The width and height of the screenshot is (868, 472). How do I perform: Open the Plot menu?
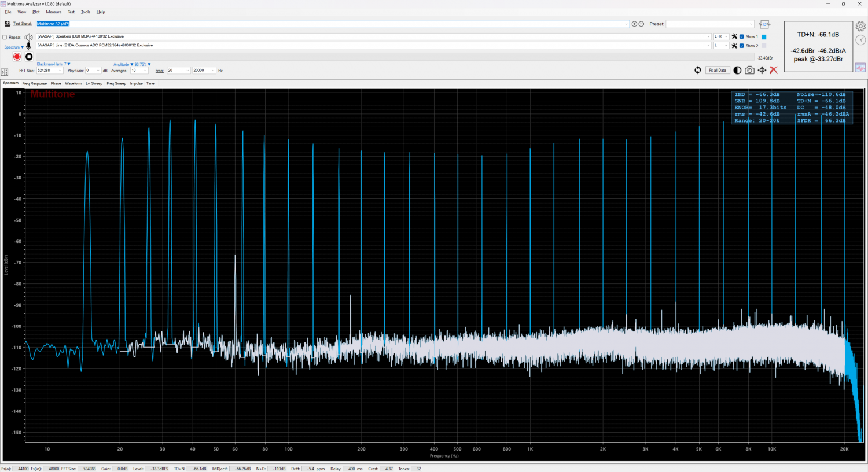click(x=36, y=12)
